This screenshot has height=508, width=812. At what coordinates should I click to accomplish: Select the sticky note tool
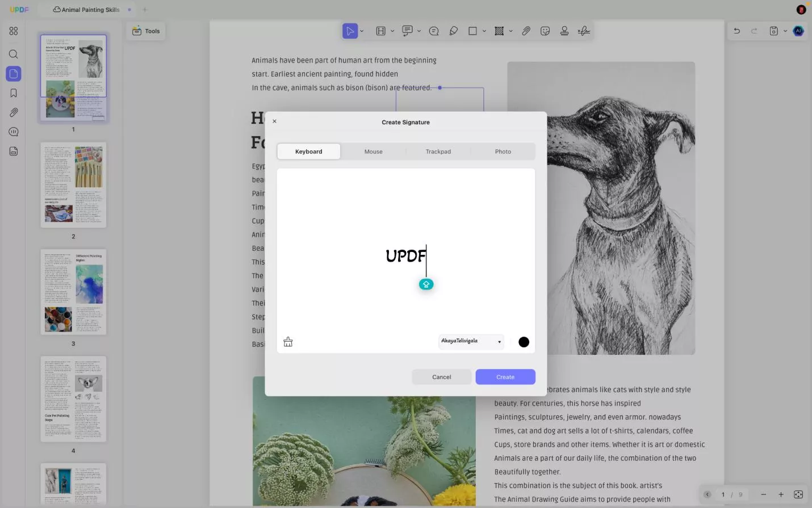click(434, 31)
